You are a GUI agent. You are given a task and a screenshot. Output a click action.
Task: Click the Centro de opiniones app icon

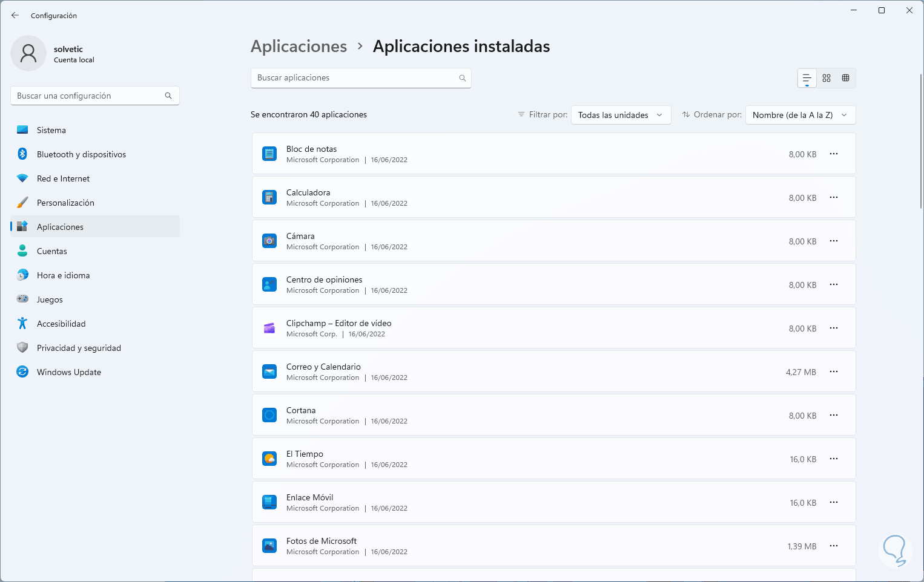point(269,284)
